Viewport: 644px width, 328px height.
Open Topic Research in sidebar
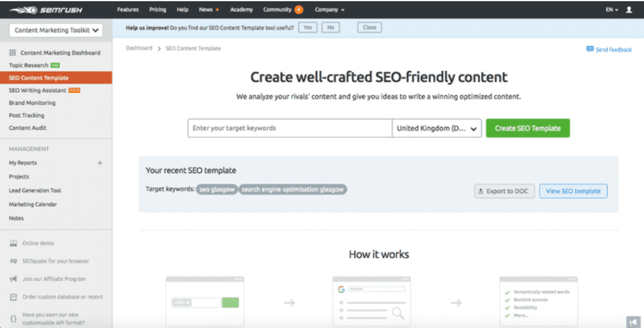[29, 65]
